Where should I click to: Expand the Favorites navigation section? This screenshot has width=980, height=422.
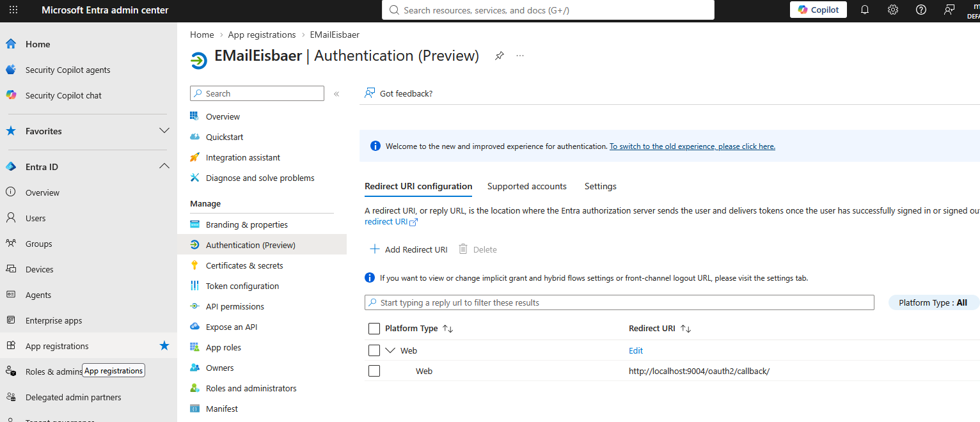164,130
